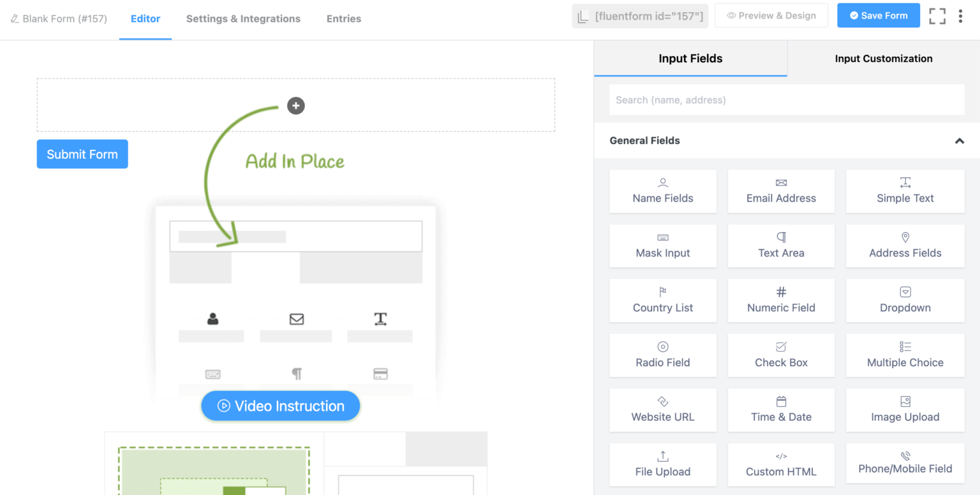Add a Multiple Choice field
Image resolution: width=980 pixels, height=495 pixels.
[x=905, y=355]
